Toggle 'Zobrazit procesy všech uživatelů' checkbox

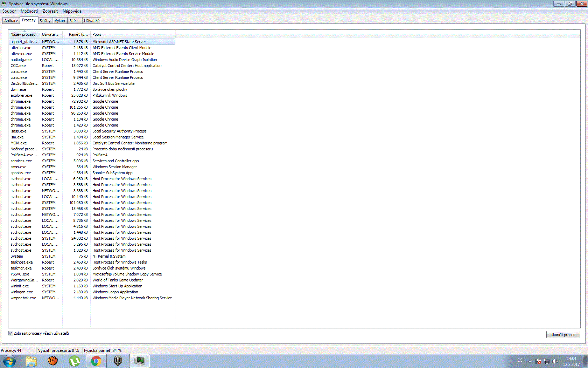click(x=10, y=333)
